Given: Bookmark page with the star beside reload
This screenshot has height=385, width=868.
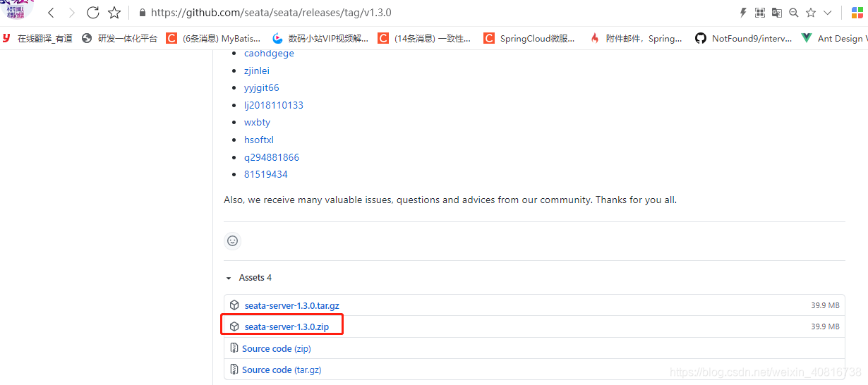Looking at the screenshot, I should pyautogui.click(x=114, y=13).
